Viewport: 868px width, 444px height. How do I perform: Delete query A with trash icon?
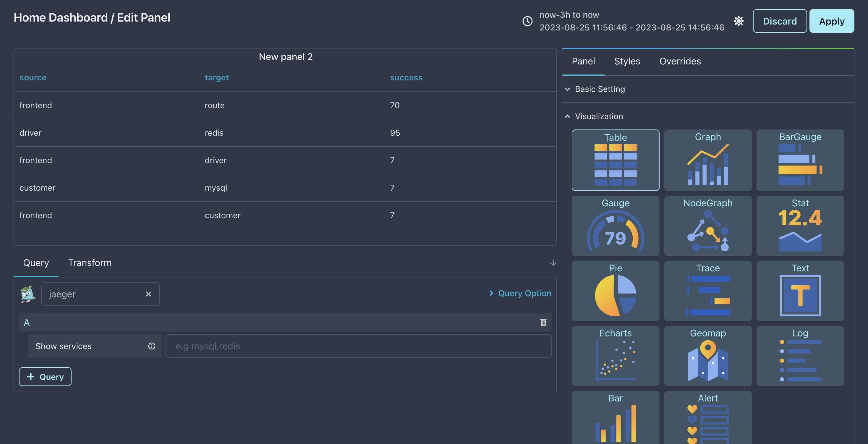point(543,323)
